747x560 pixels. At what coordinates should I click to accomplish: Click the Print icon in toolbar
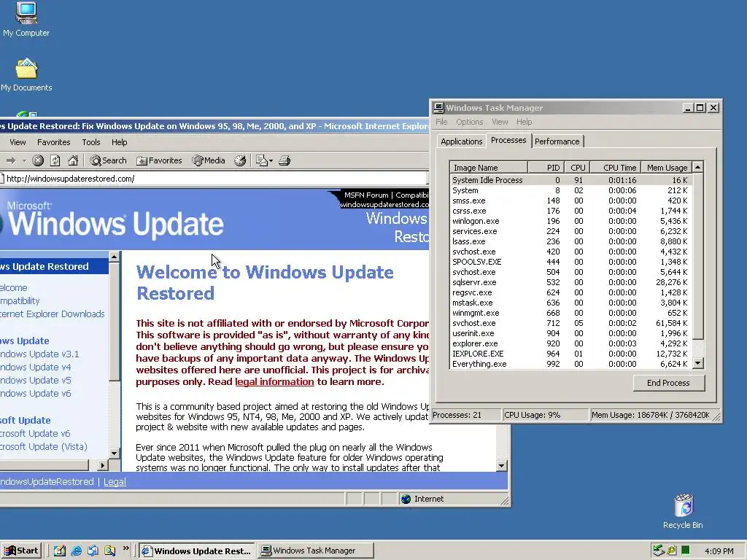[285, 161]
